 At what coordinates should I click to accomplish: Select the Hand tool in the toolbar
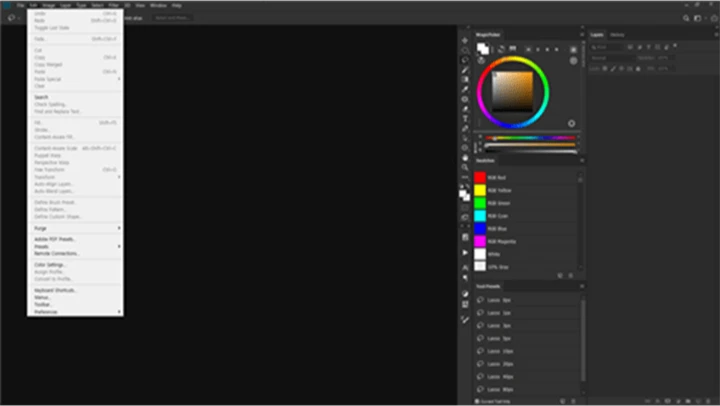(x=465, y=157)
